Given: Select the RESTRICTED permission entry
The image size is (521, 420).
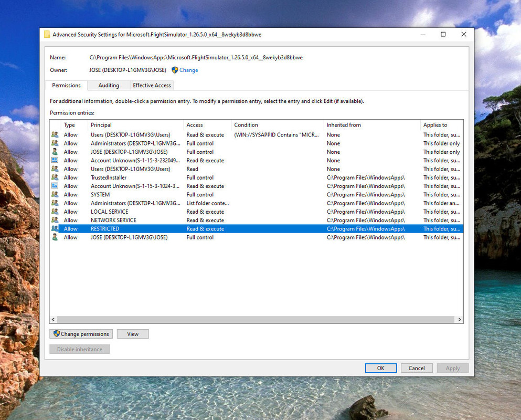Looking at the screenshot, I should 257,229.
